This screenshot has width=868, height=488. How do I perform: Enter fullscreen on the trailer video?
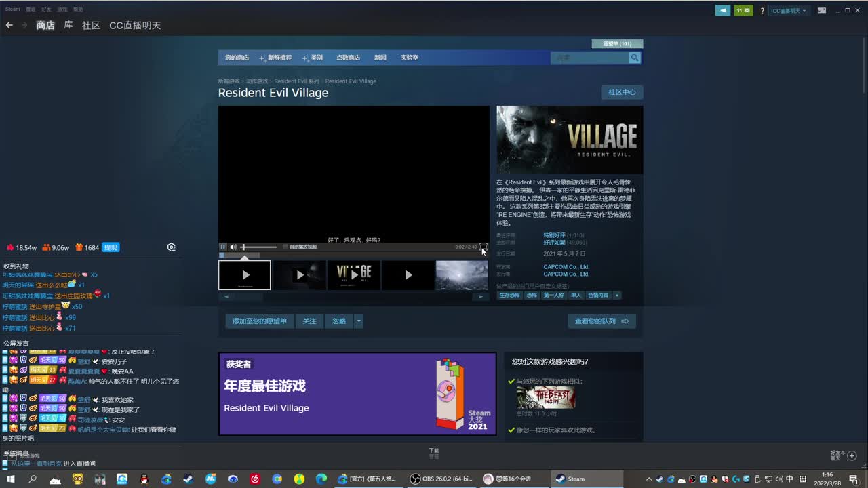click(484, 247)
